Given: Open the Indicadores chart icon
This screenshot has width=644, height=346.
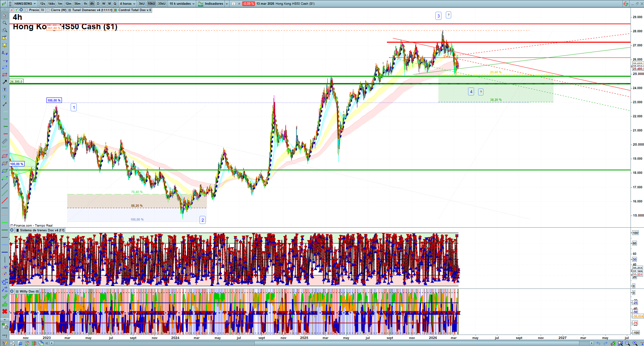Looking at the screenshot, I should coord(201,4).
